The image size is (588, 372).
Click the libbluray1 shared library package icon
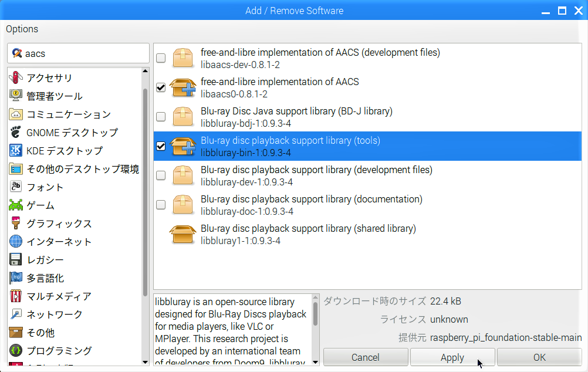tap(182, 235)
